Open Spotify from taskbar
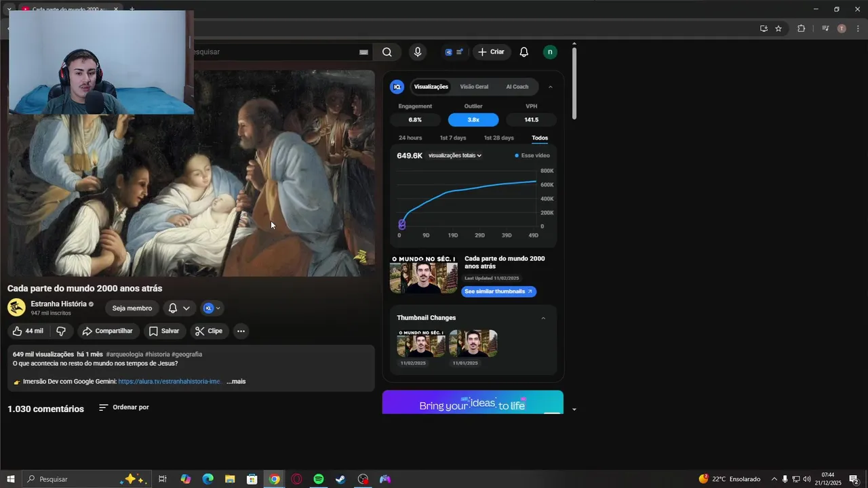Viewport: 868px width, 488px height. (x=319, y=479)
